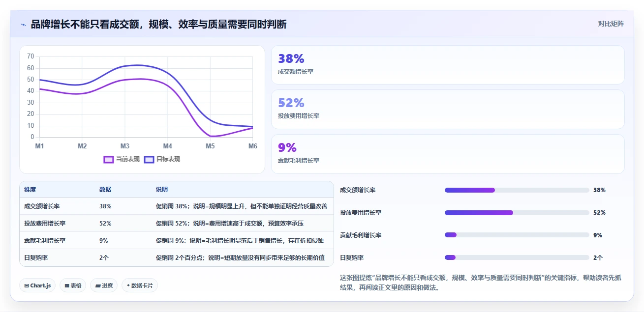This screenshot has width=644, height=312.
Task: Click the 说明 table column header
Action: coord(162,190)
